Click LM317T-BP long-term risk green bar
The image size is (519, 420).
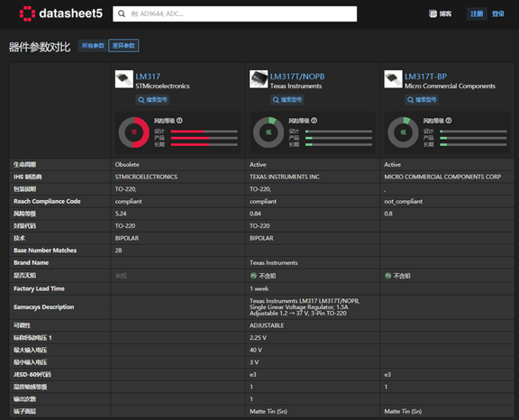click(x=443, y=144)
